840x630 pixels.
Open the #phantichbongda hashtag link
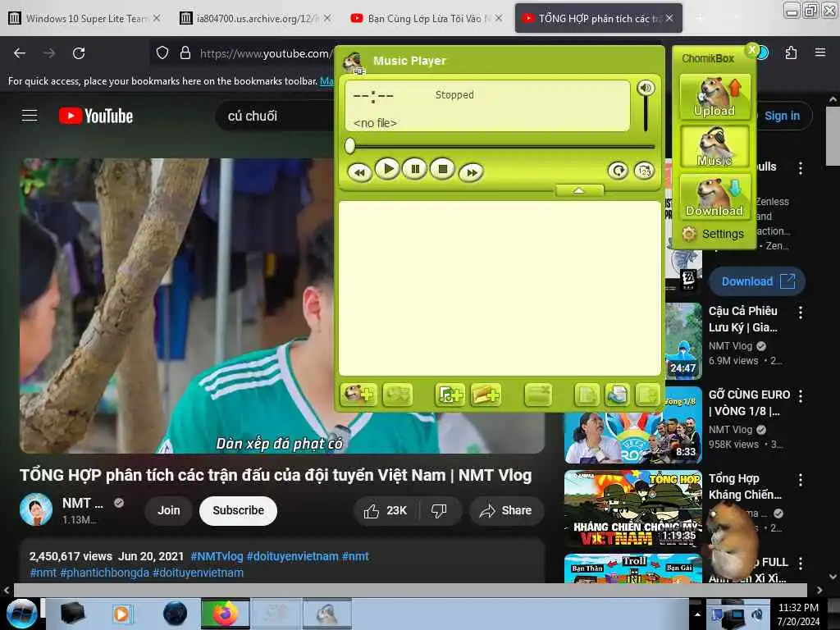point(105,573)
